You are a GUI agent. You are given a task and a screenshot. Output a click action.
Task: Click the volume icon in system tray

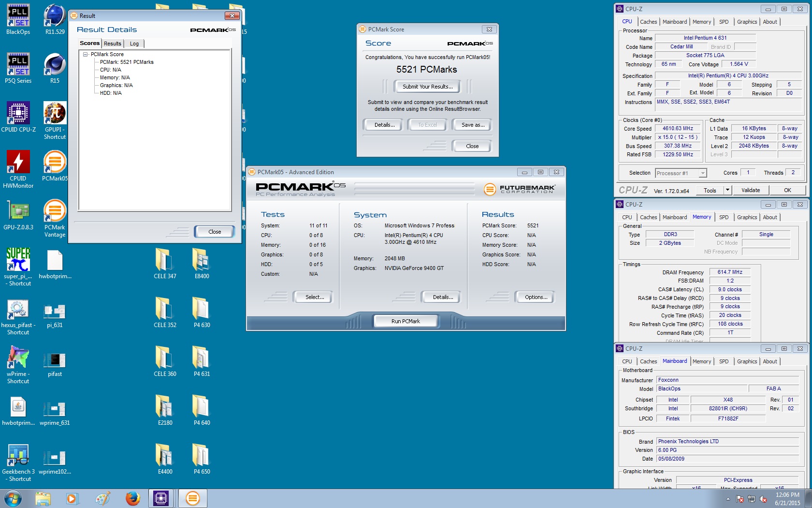pos(763,499)
